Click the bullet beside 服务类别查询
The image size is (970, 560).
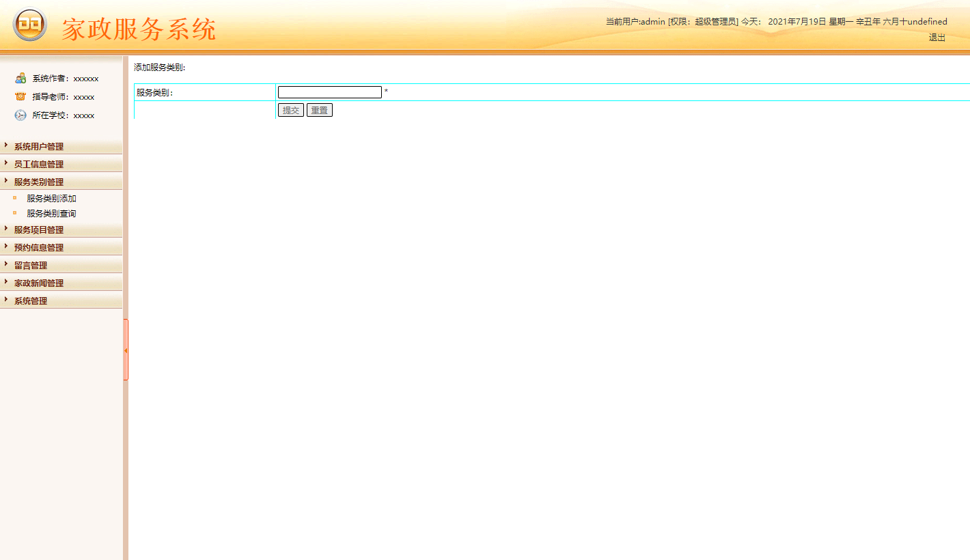pos(15,213)
